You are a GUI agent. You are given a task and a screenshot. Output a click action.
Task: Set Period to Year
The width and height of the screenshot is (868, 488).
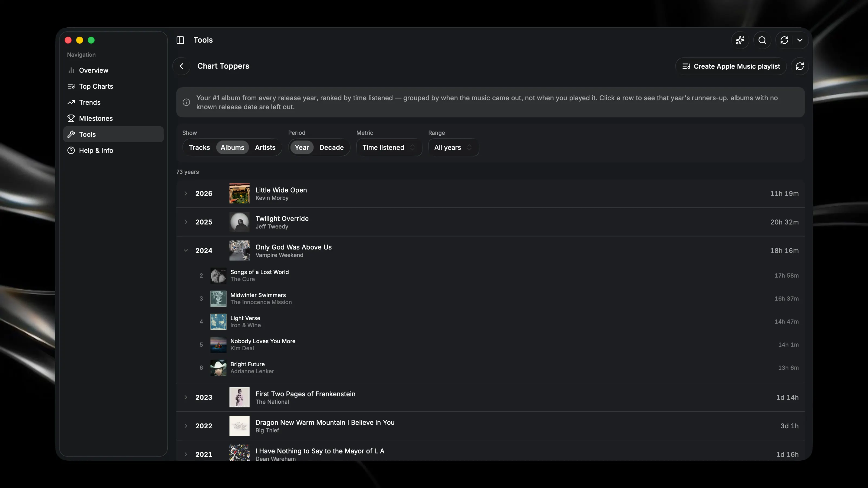click(x=302, y=147)
